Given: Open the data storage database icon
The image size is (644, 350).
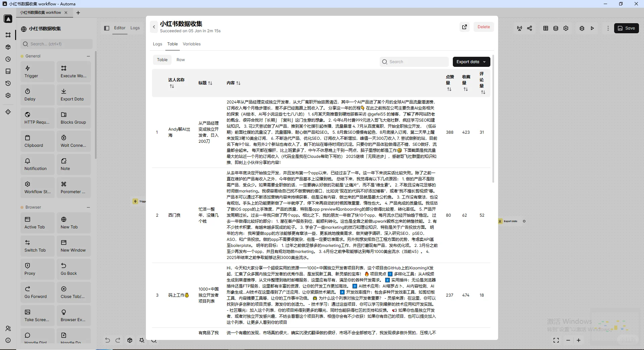Looking at the screenshot, I should click(556, 28).
